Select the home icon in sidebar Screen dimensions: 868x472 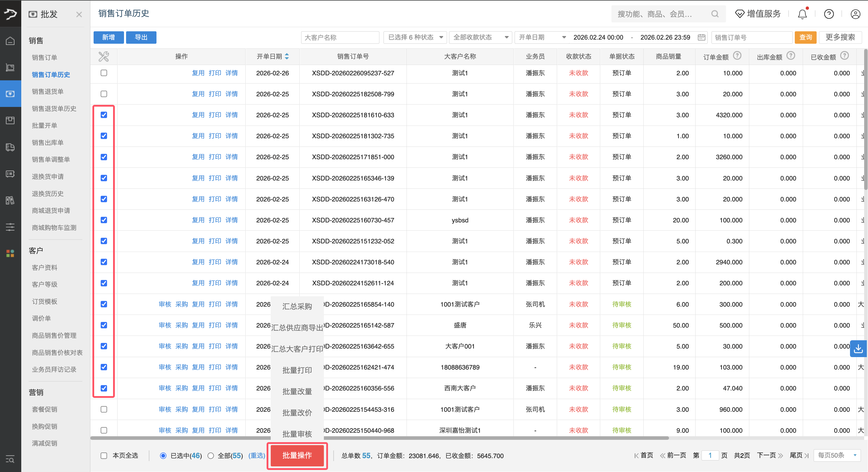[10, 40]
